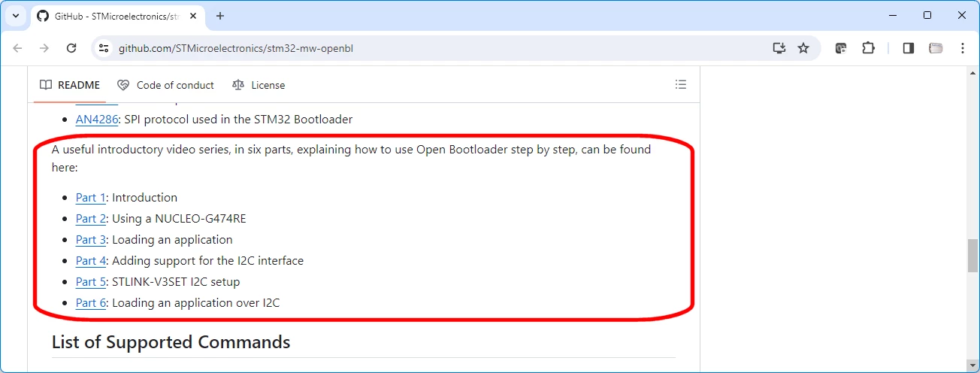The image size is (980, 373).
Task: Open the tab search dropdown arrow
Action: click(x=16, y=16)
